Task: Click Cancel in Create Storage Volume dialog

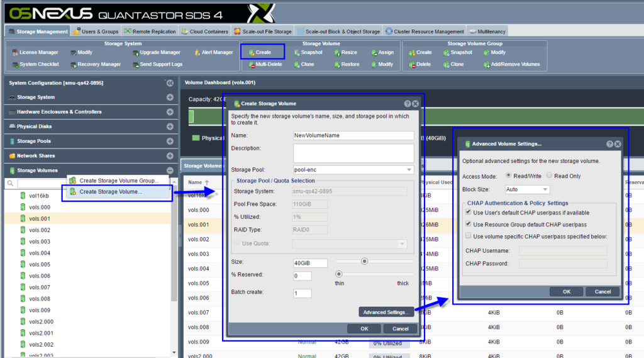Action: 400,329
